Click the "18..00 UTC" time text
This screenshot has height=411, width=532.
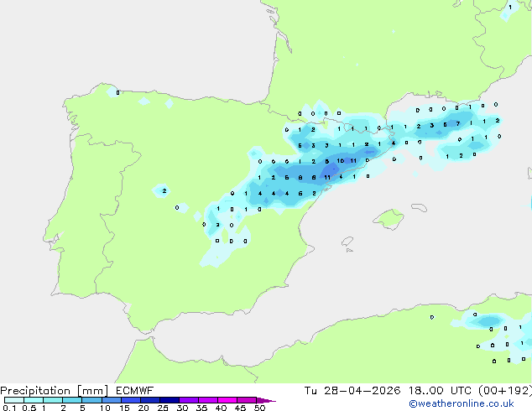[x=440, y=391]
